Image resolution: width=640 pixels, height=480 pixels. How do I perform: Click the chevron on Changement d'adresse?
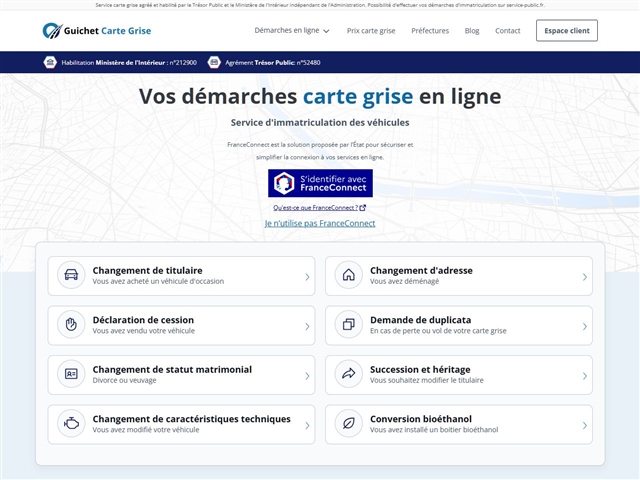pos(584,277)
